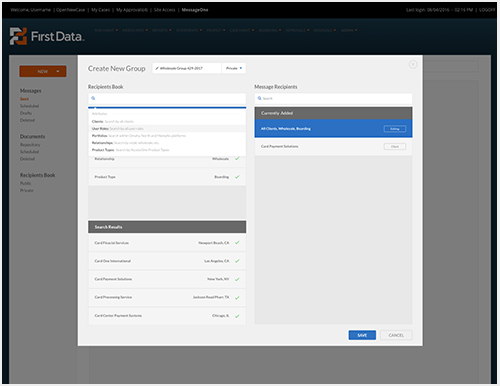The image size is (500, 386).
Task: Click the Wholesale Group name input field
Action: click(x=187, y=68)
